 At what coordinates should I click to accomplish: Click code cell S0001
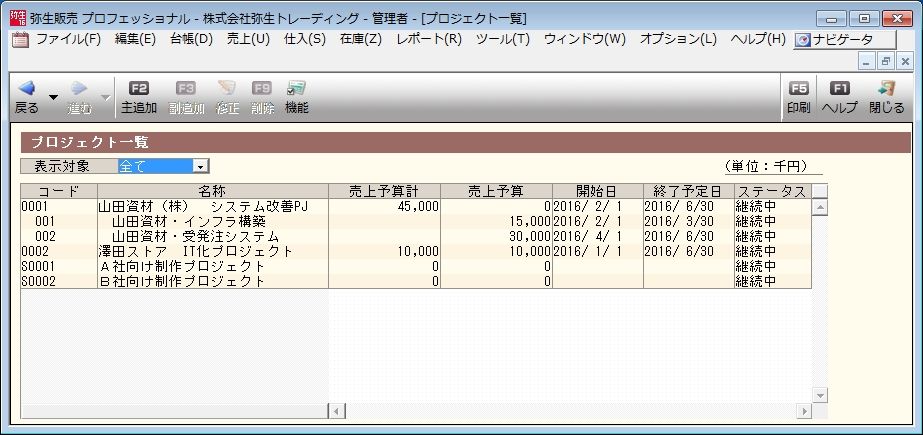point(59,267)
